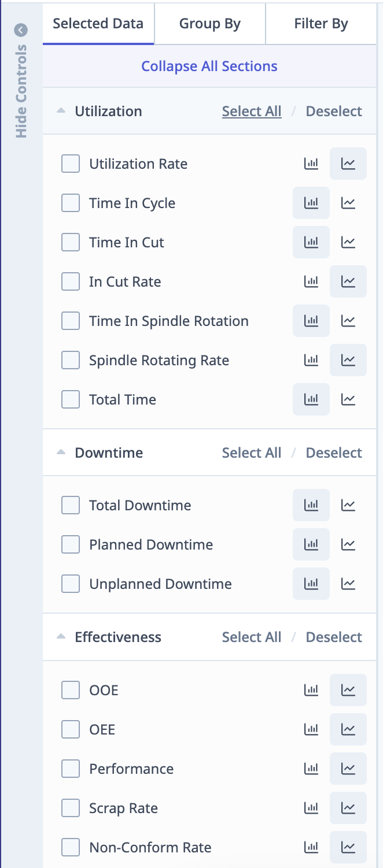The height and width of the screenshot is (868, 383).
Task: Use line chart for Time In Spindle Rotation
Action: click(348, 321)
